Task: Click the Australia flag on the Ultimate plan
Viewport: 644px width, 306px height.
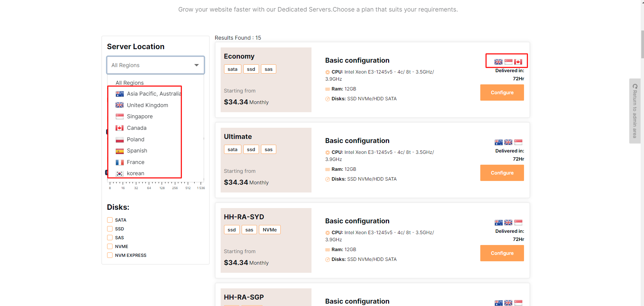Action: click(498, 142)
